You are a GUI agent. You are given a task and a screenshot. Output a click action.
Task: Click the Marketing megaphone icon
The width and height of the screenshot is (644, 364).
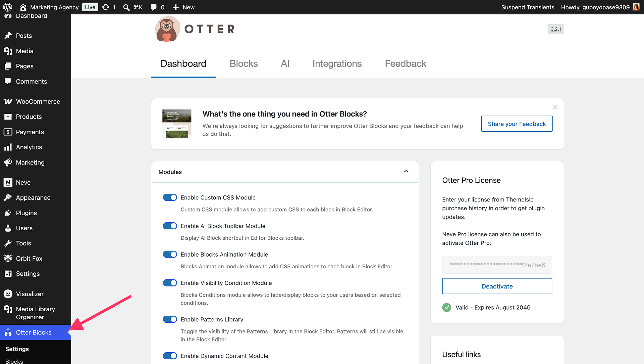pyautogui.click(x=8, y=163)
